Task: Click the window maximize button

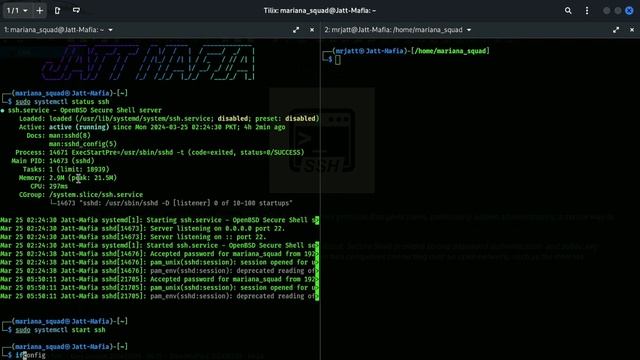Action: click(618, 11)
